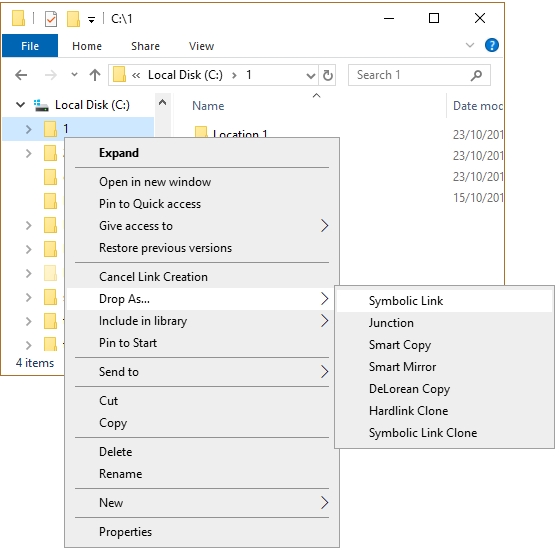This screenshot has width=559, height=554.
Task: Collapse the Local Disk (C:) tree node
Action: [x=20, y=105]
